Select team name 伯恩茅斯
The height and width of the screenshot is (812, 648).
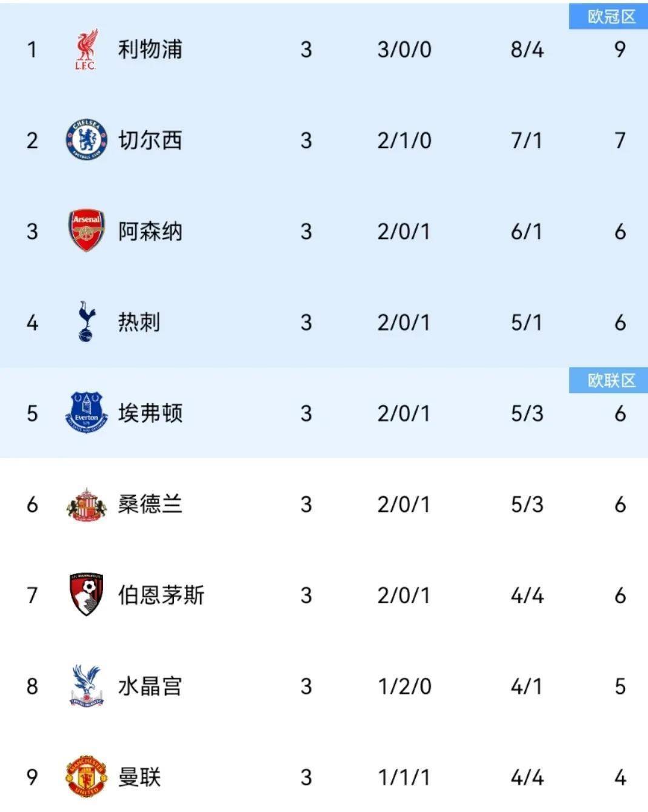point(161,595)
